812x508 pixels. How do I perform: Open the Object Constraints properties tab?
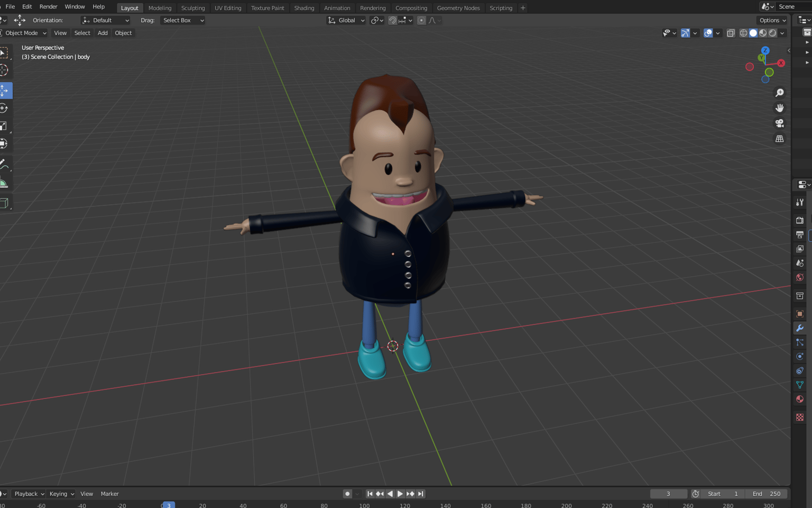click(x=800, y=371)
